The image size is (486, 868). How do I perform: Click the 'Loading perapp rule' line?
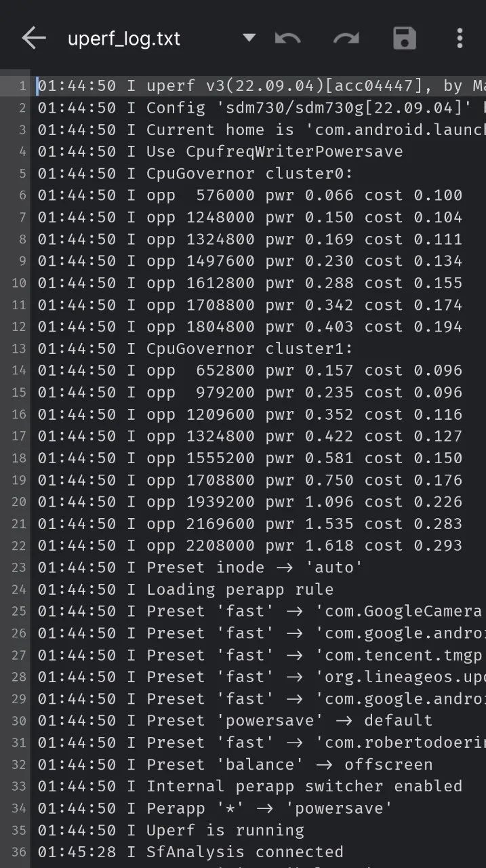tap(240, 589)
